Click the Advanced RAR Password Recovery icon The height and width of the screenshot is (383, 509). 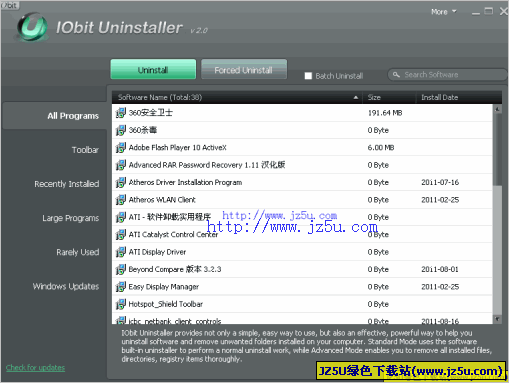pyautogui.click(x=121, y=165)
